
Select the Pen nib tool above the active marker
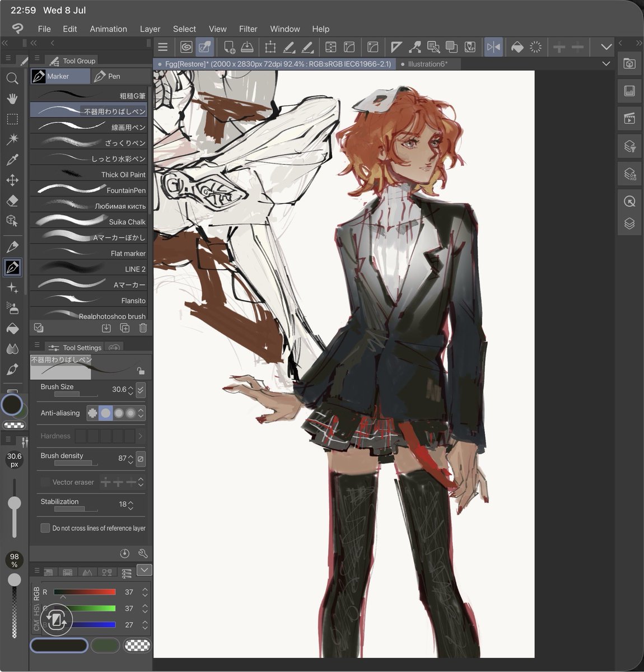(x=12, y=247)
